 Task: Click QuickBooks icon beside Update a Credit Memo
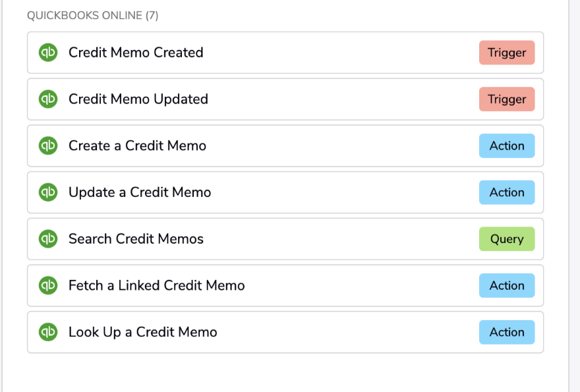pyautogui.click(x=48, y=192)
